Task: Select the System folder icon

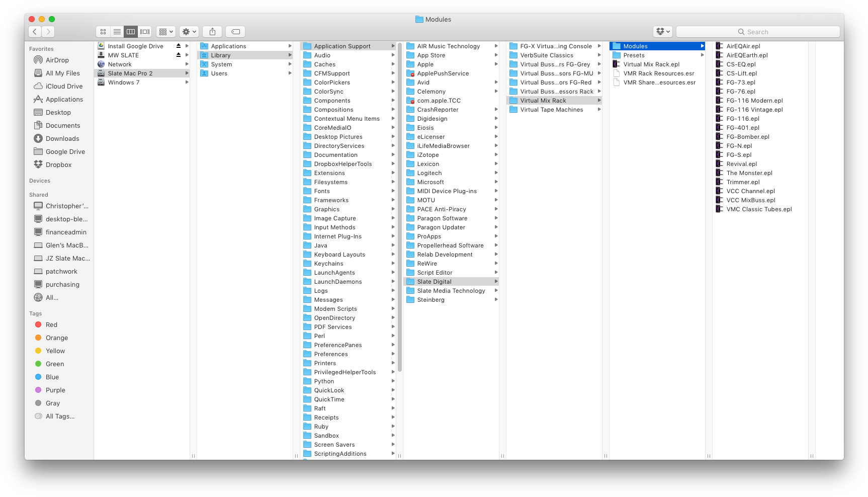Action: [x=204, y=64]
